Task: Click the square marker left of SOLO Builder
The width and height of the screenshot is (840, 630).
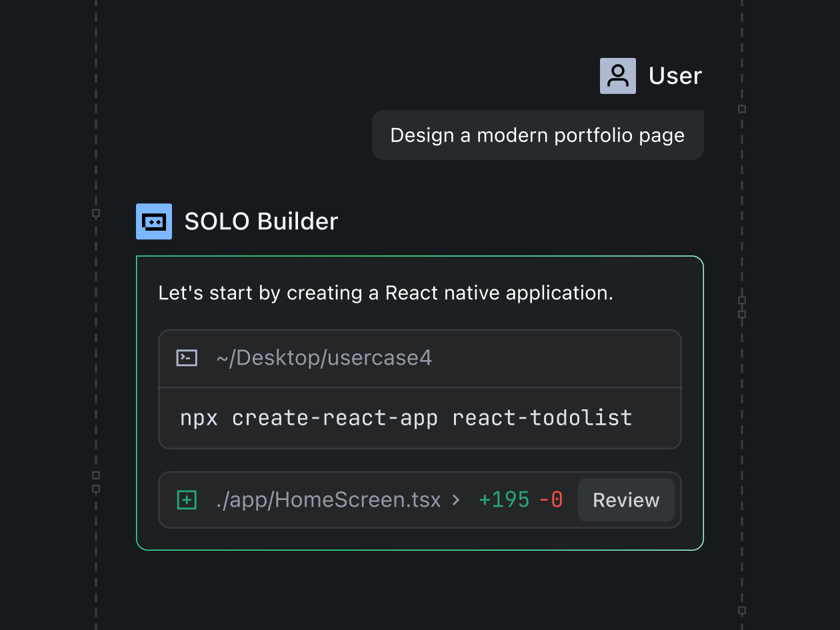Action: [x=96, y=213]
